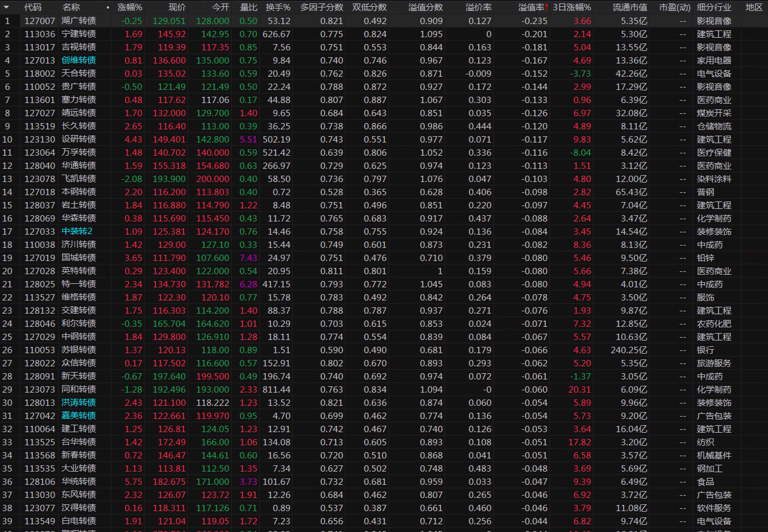Click the 市盈(动) column header
Screen dimensions: 768x532
(x=675, y=7)
